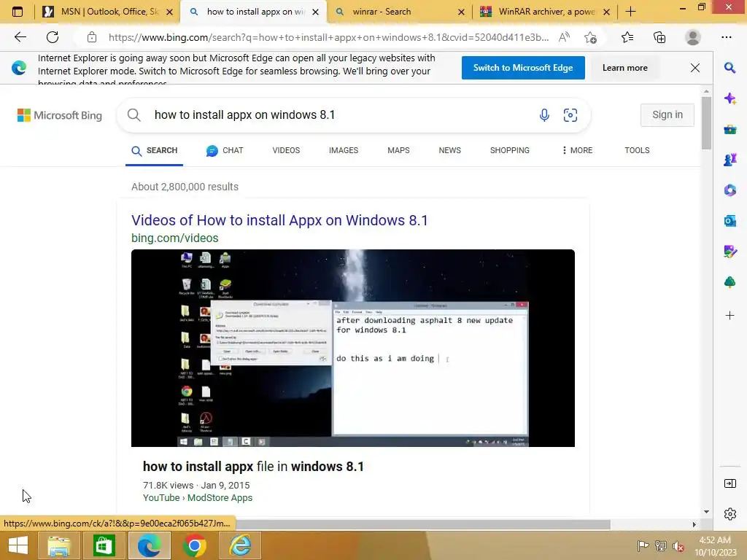This screenshot has height=560, width=747.
Task: Click the vertical scrollbar down arrow
Action: coord(706,512)
